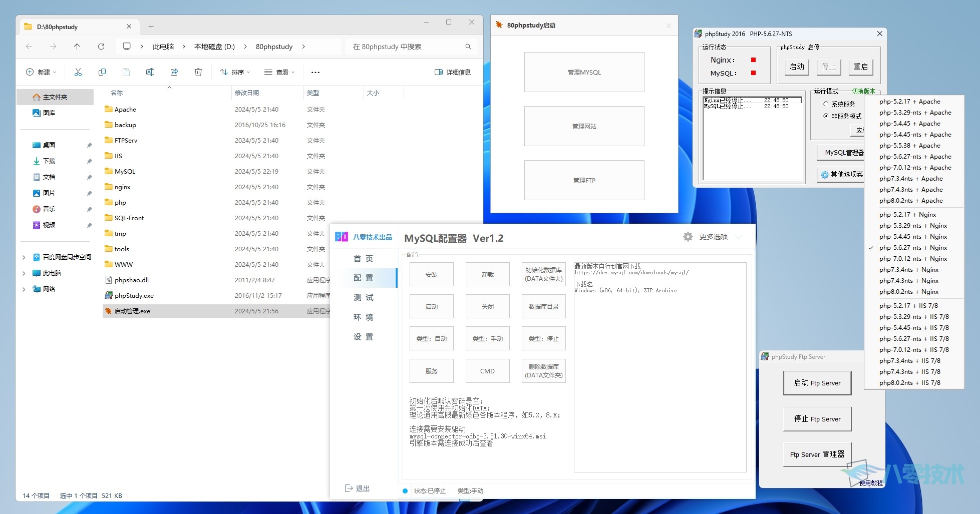Click the Back arrow in Explorer
This screenshot has height=514, width=980.
[x=29, y=47]
